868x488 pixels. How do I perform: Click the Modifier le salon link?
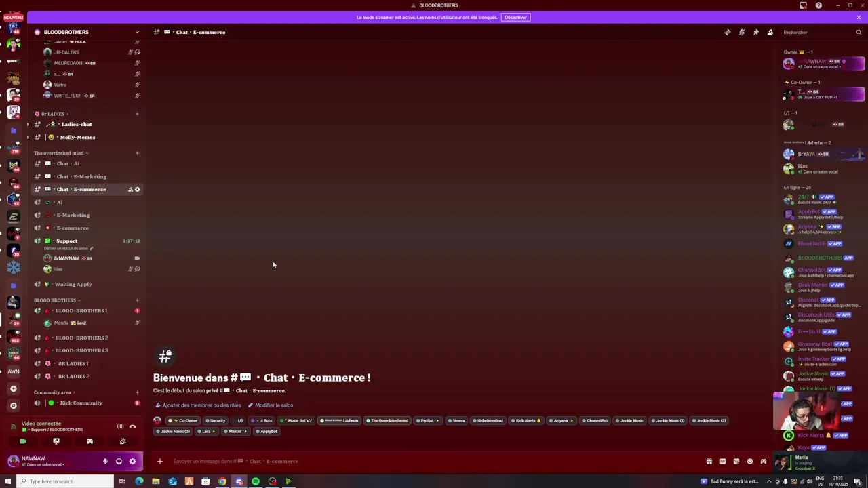(x=271, y=405)
